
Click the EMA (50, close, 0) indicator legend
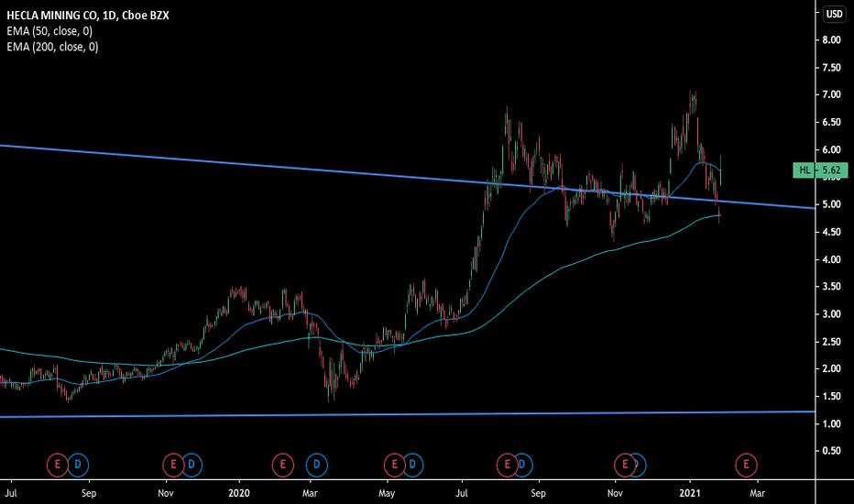point(49,31)
